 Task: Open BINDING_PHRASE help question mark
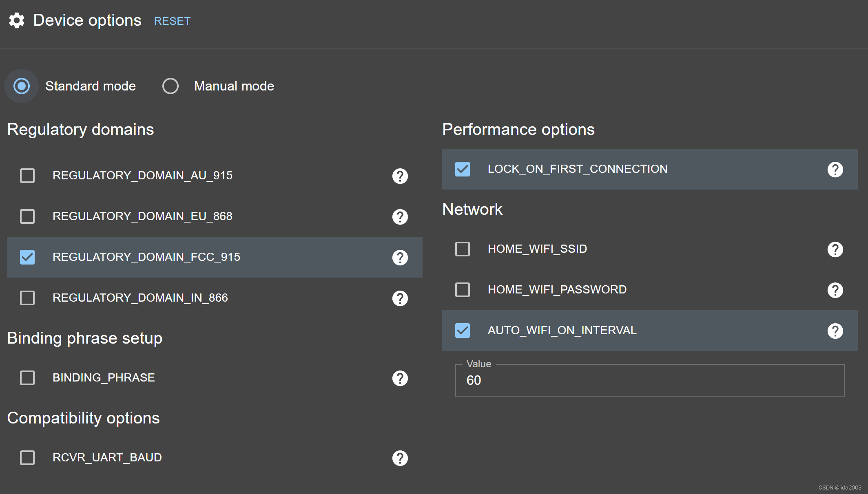click(400, 378)
